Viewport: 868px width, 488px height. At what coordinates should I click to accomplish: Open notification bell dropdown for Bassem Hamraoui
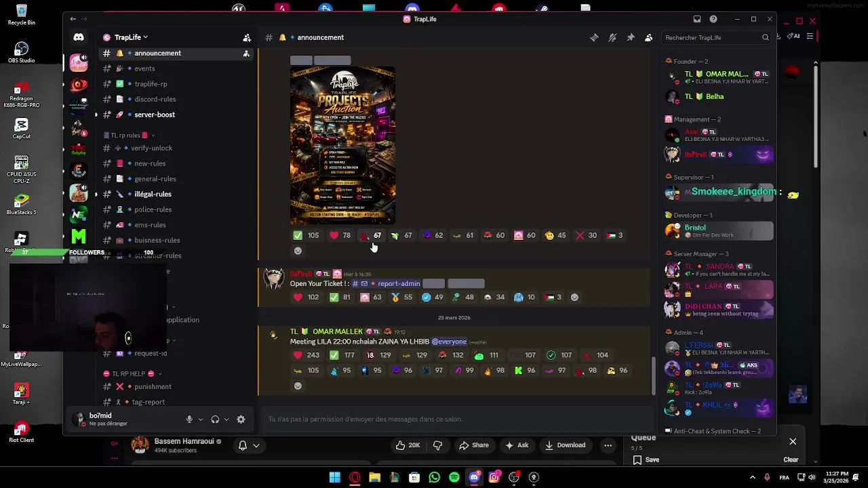248,445
